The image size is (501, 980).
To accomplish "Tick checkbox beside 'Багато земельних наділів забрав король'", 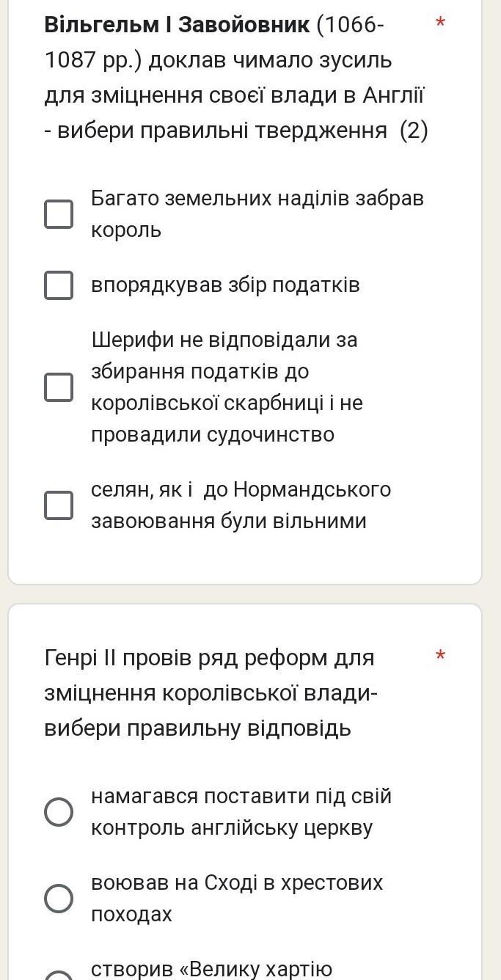I will point(59,214).
